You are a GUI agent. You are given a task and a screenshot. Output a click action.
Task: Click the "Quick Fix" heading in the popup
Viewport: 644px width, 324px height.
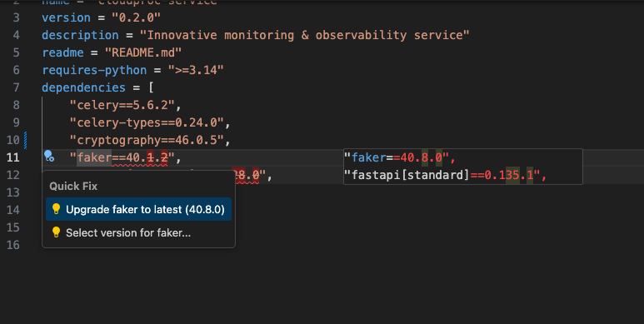tap(73, 187)
